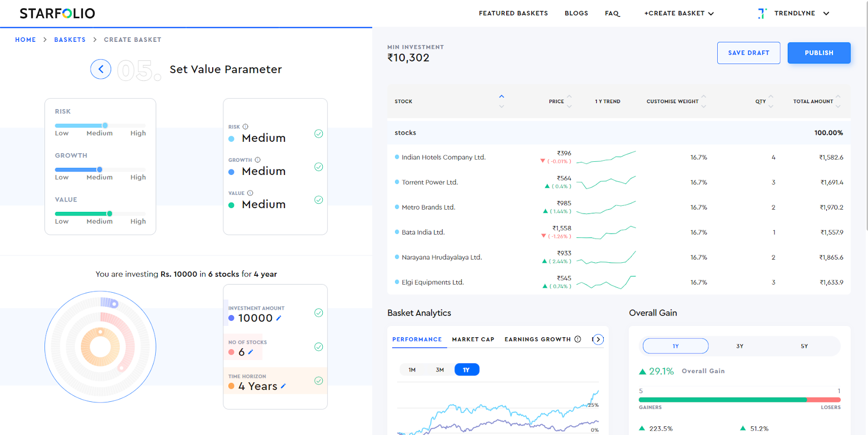Open Narayana Hrudayalaya Ltd. stock
868x435 pixels.
click(442, 257)
